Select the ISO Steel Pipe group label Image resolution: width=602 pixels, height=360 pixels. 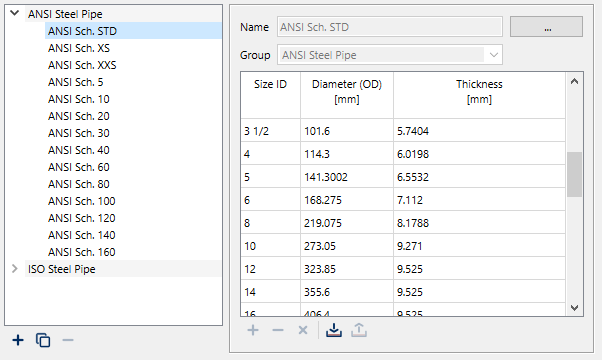61,269
